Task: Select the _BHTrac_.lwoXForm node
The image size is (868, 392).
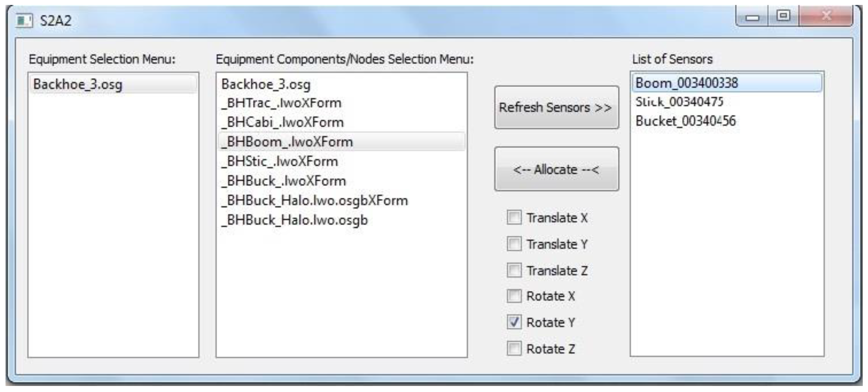Action: click(x=281, y=103)
